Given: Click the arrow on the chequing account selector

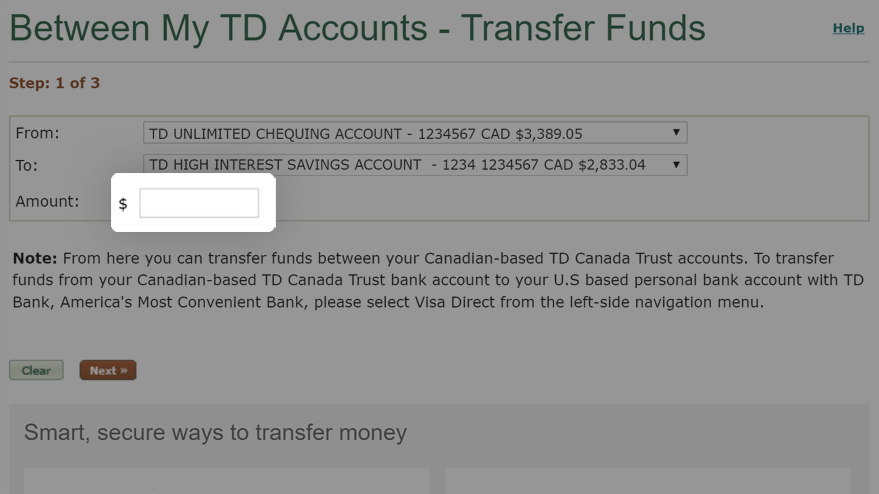Looking at the screenshot, I should [676, 132].
